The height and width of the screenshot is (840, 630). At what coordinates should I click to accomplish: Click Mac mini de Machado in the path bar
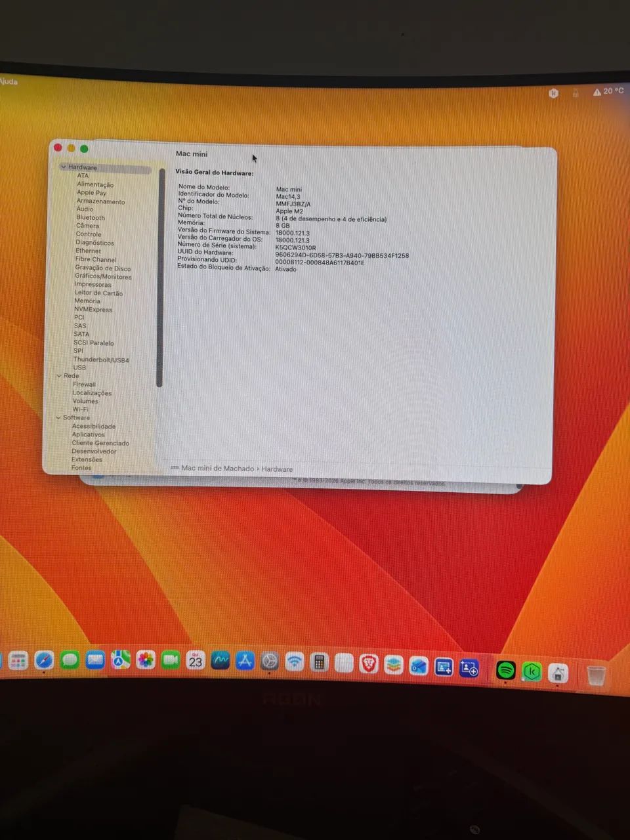[x=217, y=469]
